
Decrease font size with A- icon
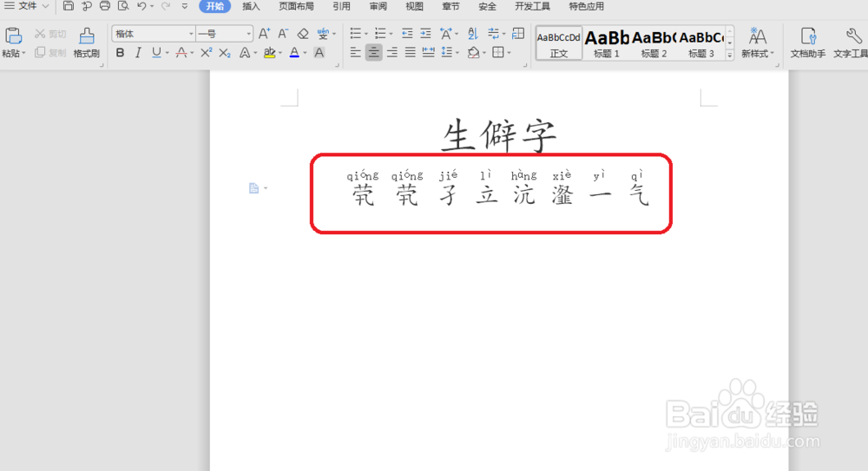[283, 34]
